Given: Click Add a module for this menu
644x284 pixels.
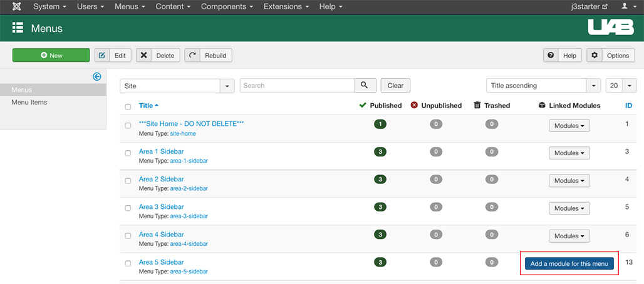Looking at the screenshot, I should (x=569, y=264).
